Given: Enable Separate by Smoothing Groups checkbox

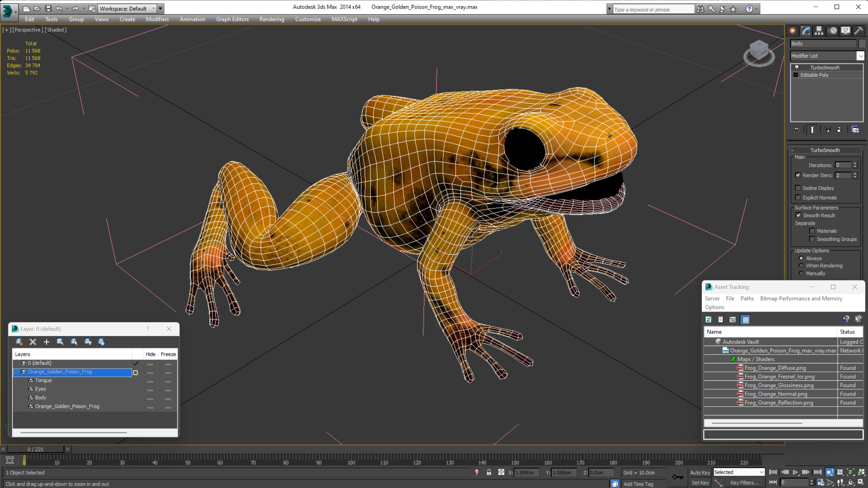Looking at the screenshot, I should (x=812, y=239).
